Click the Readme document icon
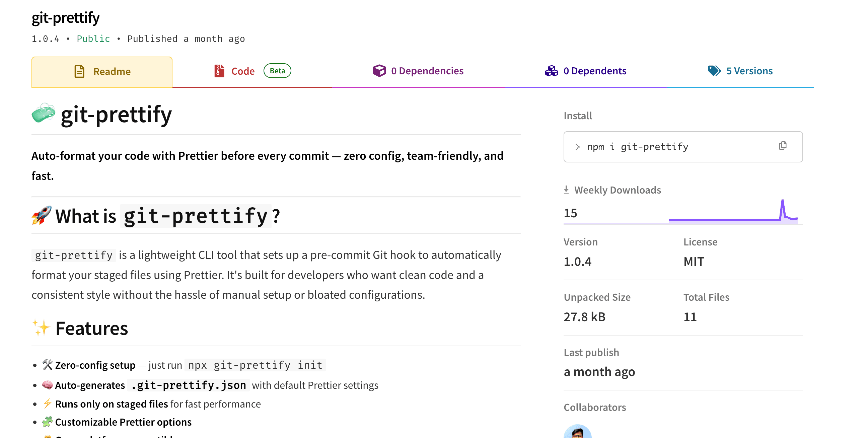The image size is (868, 438). click(79, 71)
